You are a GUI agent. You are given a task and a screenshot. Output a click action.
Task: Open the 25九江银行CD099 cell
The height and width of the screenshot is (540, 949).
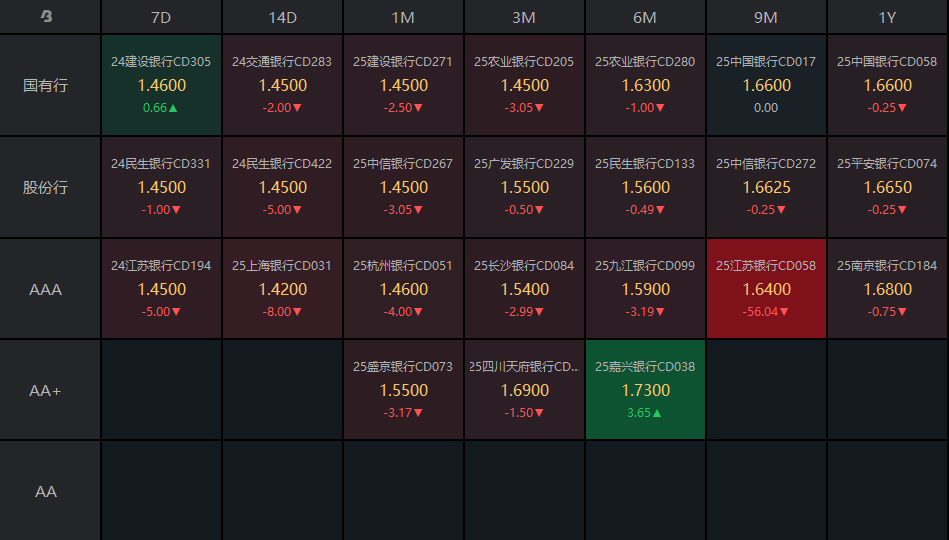(x=645, y=289)
